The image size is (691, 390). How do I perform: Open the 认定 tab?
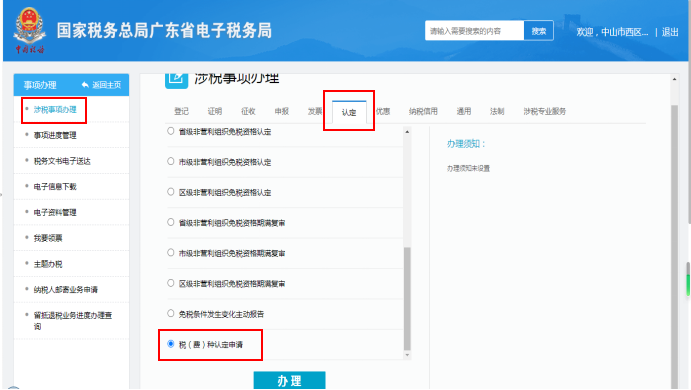tap(349, 112)
